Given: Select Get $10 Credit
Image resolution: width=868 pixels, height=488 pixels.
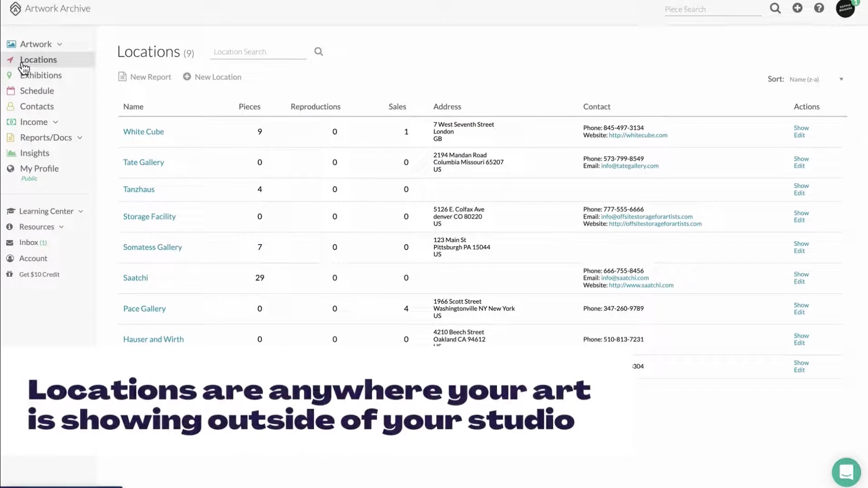Looking at the screenshot, I should (39, 274).
